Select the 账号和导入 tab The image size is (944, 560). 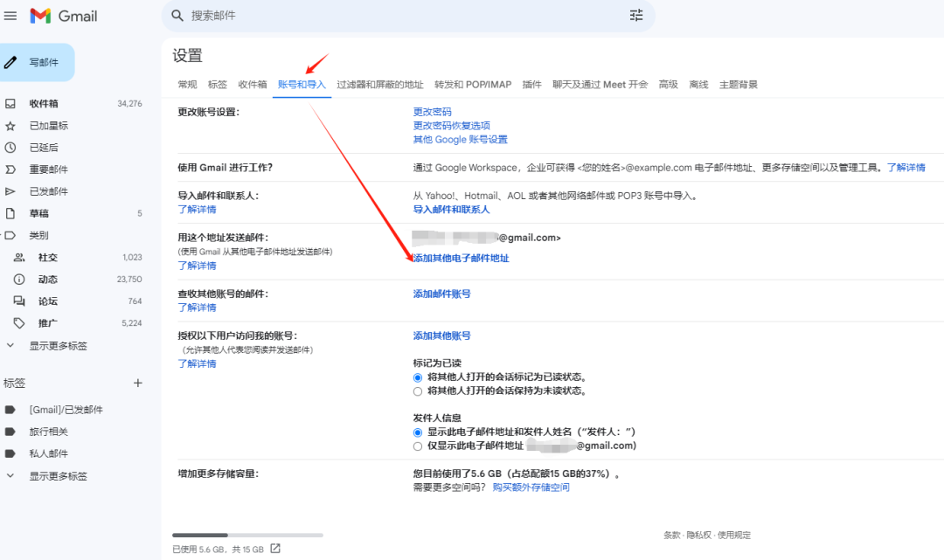[x=302, y=85]
